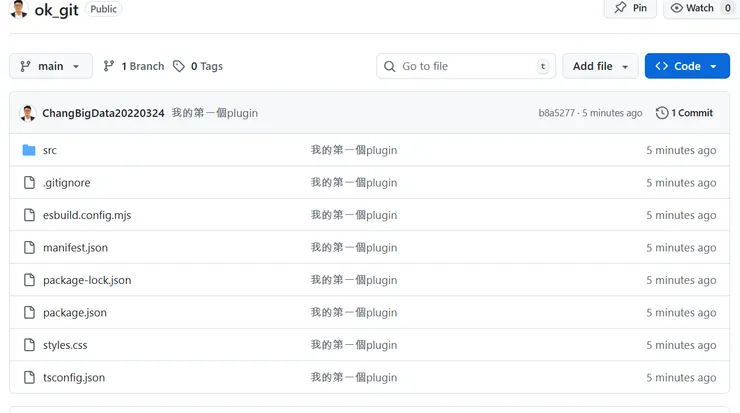
Task: Open the green Code dropdown
Action: coord(687,66)
